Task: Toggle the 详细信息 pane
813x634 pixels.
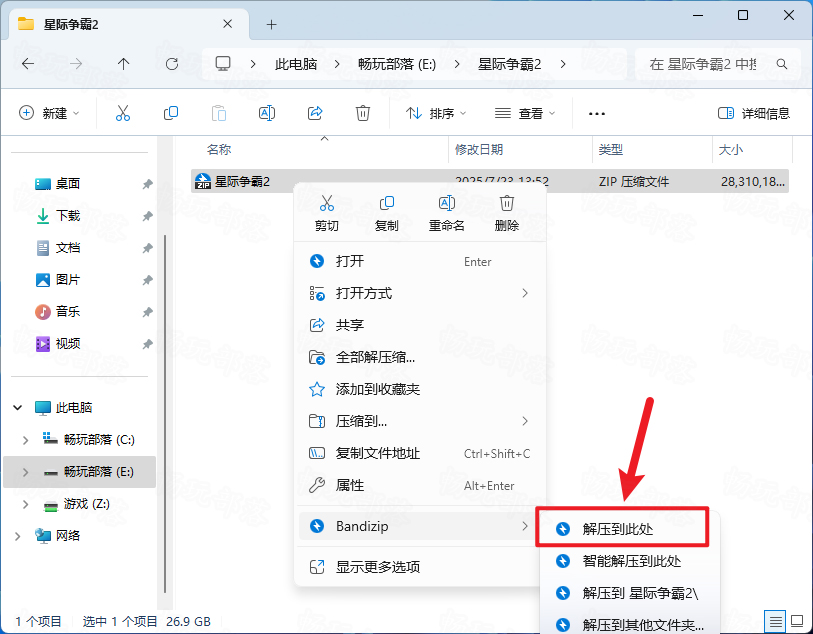Action: click(x=753, y=113)
